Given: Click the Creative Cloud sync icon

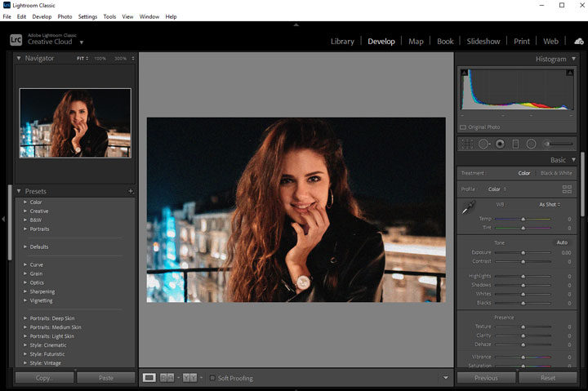Looking at the screenshot, I should click(x=578, y=42).
